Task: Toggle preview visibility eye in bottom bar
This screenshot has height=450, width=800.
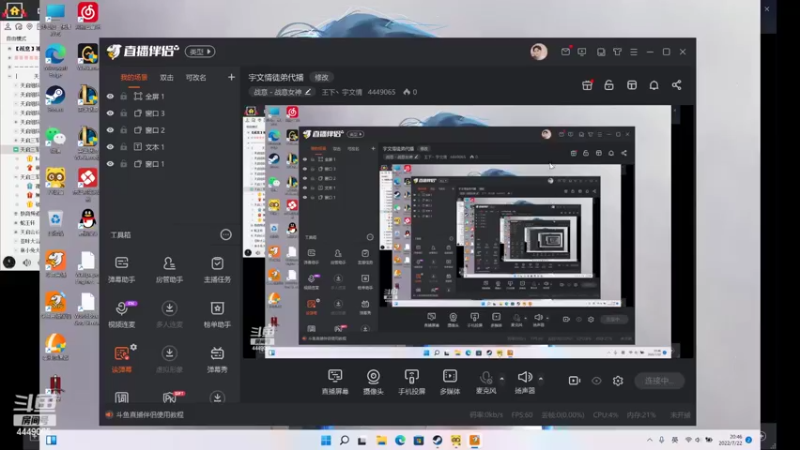Action: tap(596, 381)
